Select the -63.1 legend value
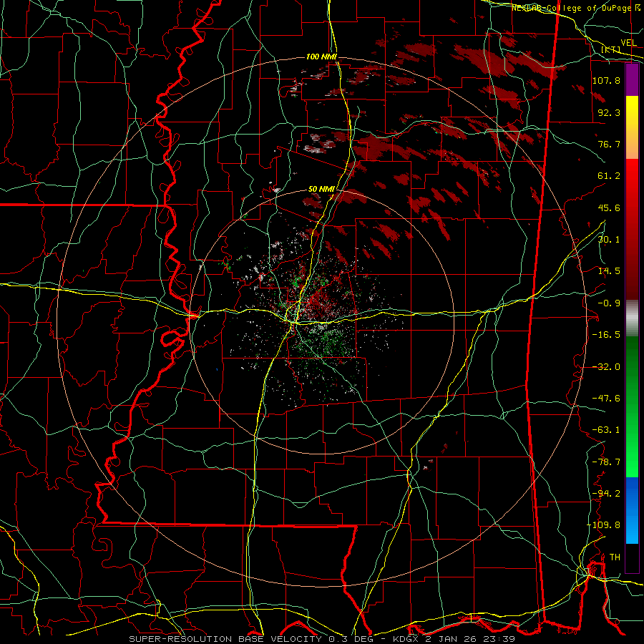 pos(606,430)
